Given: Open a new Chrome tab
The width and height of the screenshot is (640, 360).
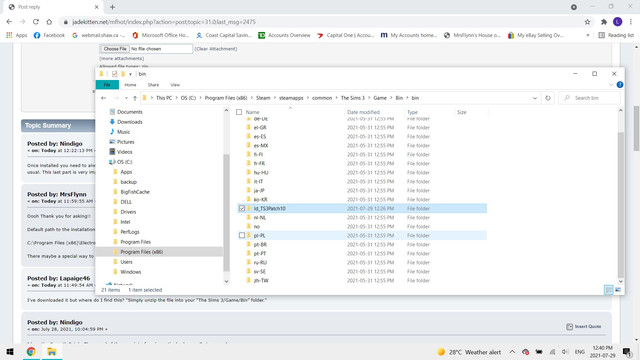Looking at the screenshot, I should [112, 7].
